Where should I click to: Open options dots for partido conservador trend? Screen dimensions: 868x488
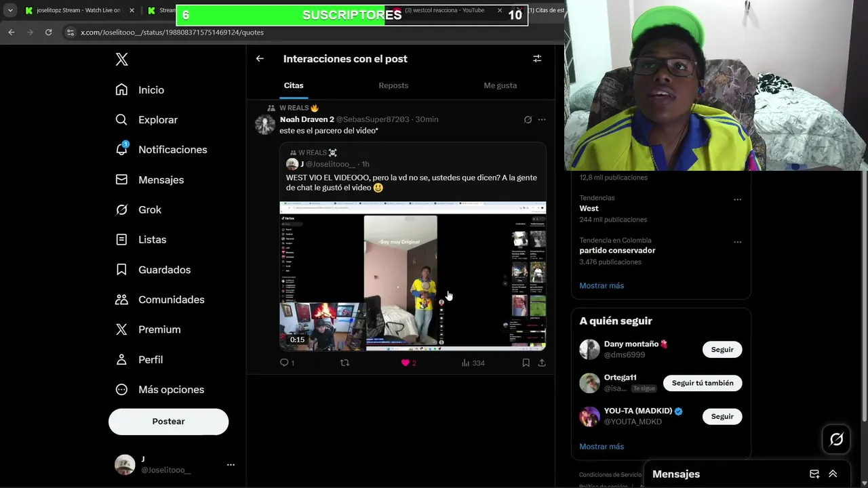tap(737, 242)
